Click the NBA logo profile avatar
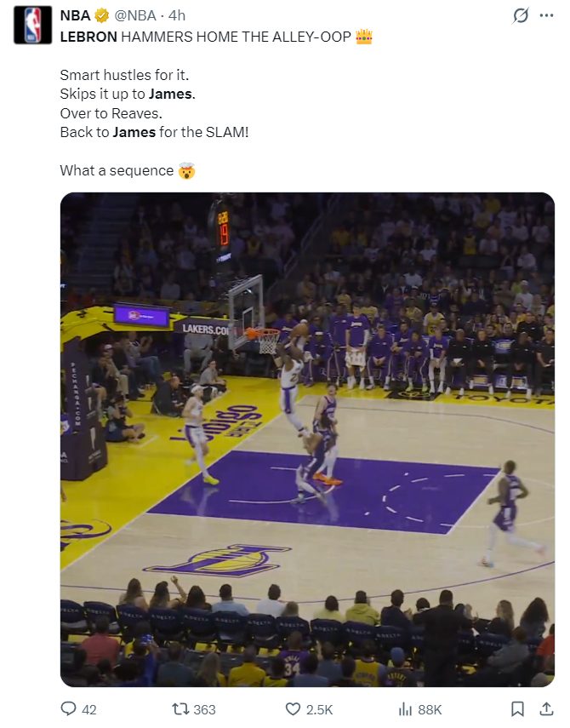Viewport: 570px width, 728px height. 32,25
